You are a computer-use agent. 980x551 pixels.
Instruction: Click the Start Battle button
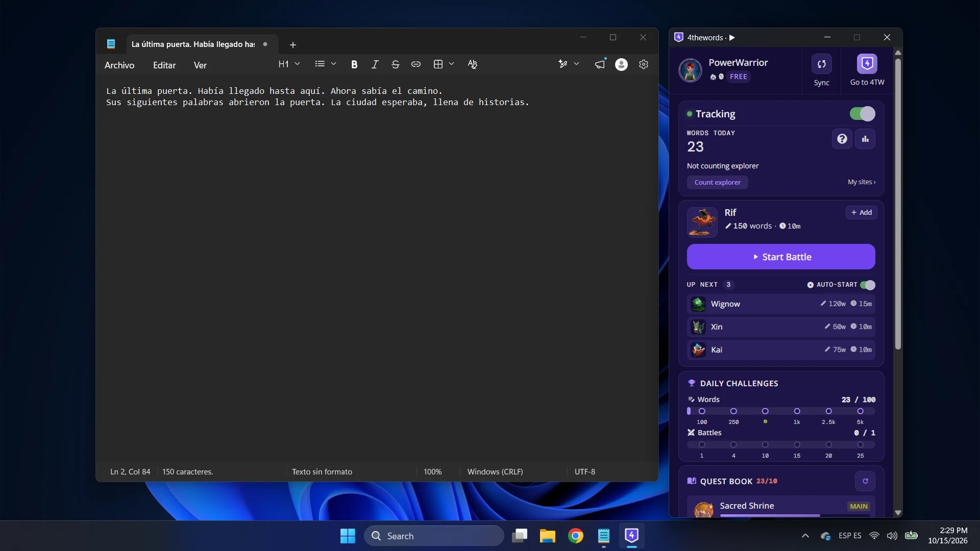coord(781,257)
